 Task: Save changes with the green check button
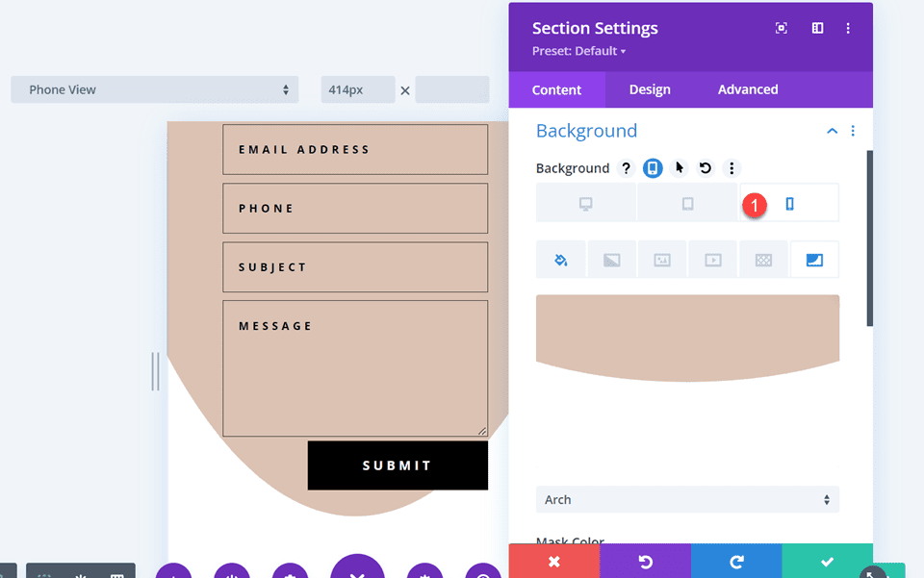tap(827, 562)
